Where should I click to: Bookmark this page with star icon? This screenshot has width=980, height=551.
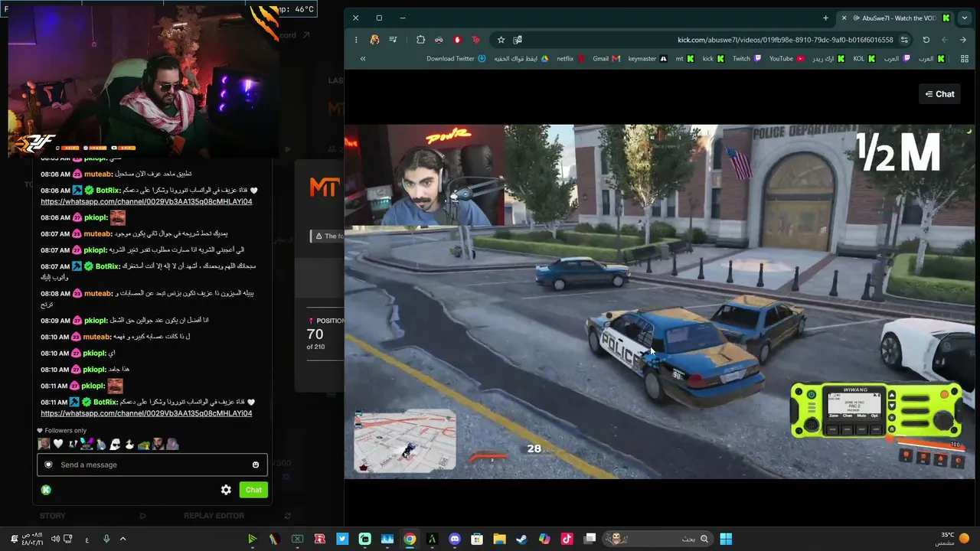[501, 40]
